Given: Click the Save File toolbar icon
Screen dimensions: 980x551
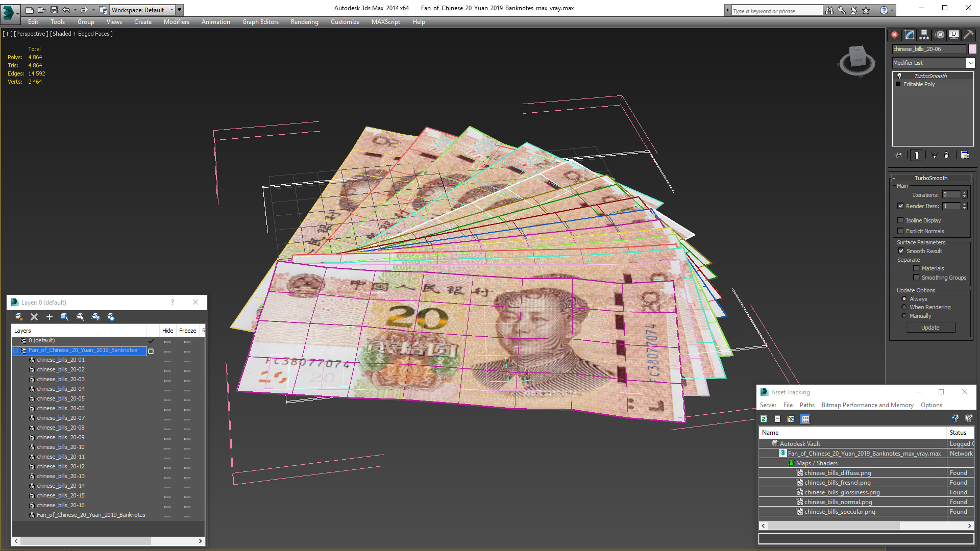Looking at the screenshot, I should tap(54, 10).
